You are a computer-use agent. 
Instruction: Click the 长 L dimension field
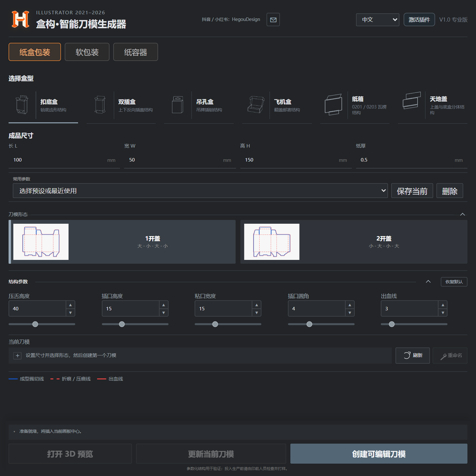click(x=64, y=160)
